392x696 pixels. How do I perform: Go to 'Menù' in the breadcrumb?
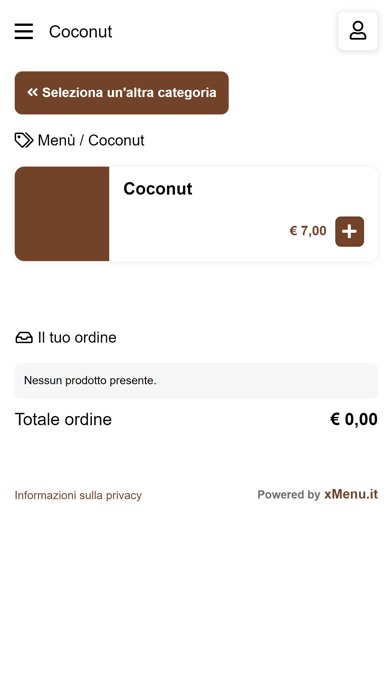pos(56,140)
